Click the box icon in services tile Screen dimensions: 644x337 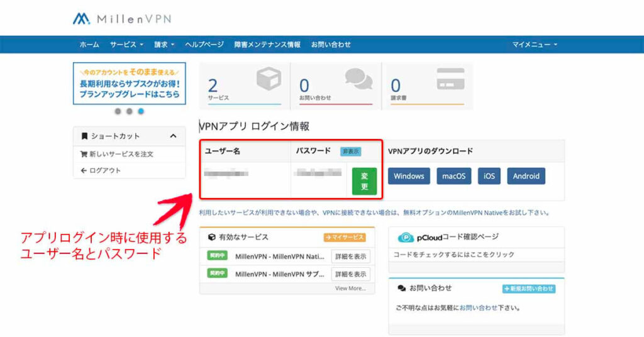tap(269, 79)
